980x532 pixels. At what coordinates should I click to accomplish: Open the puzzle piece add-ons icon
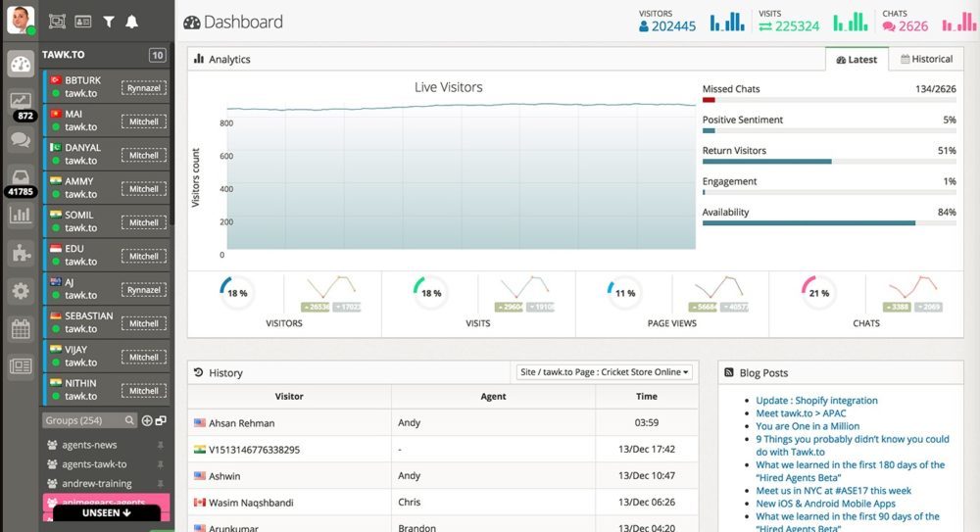(21, 253)
